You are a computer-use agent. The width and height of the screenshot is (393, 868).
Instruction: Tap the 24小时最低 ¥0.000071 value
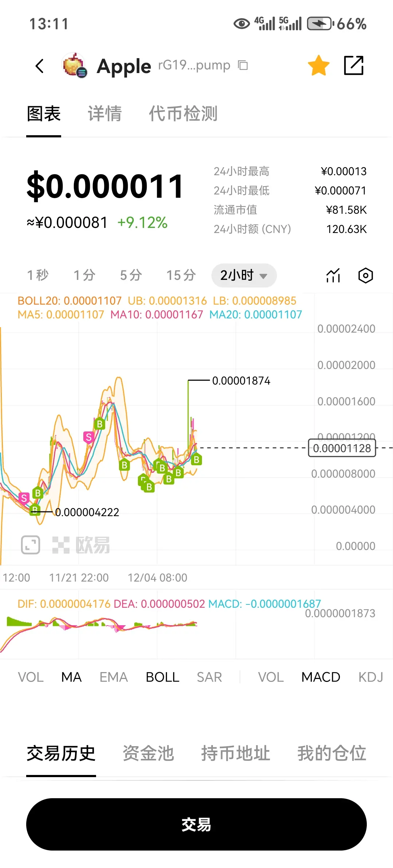click(341, 190)
